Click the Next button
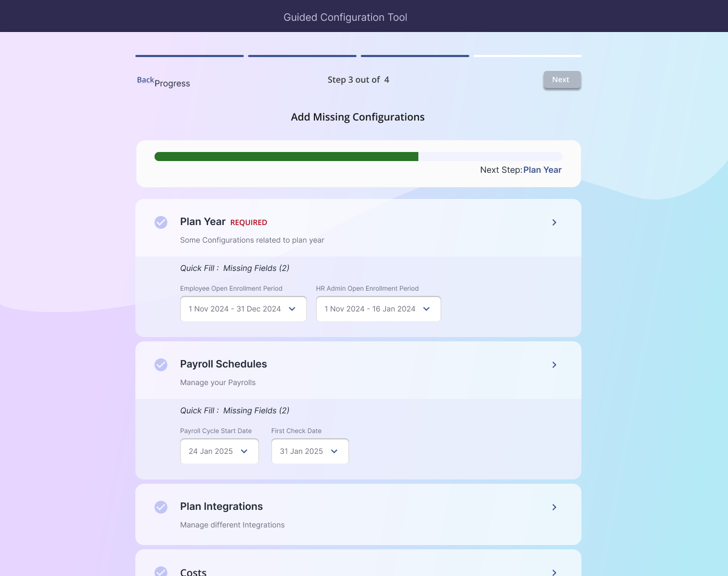728x576 pixels. pos(562,80)
